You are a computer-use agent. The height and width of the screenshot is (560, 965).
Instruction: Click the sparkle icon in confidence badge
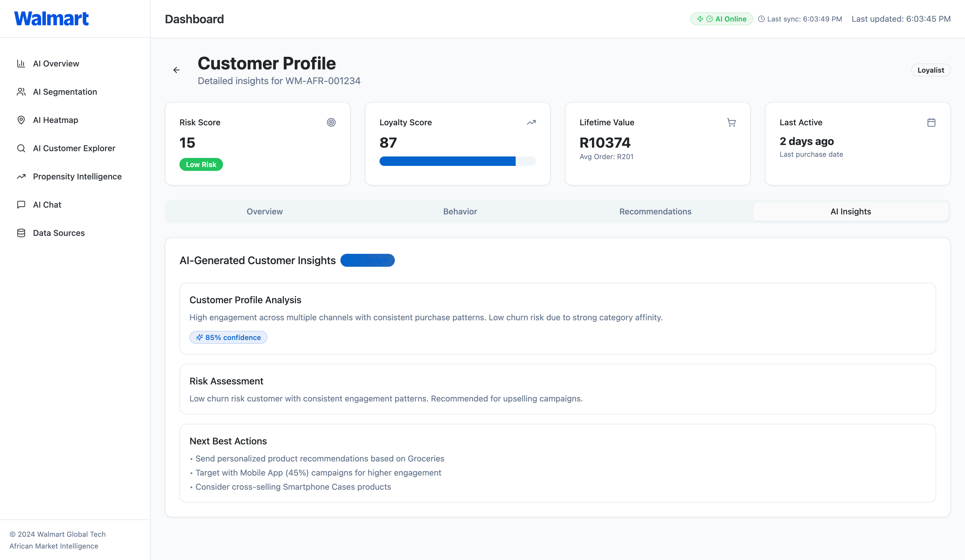[x=199, y=337]
